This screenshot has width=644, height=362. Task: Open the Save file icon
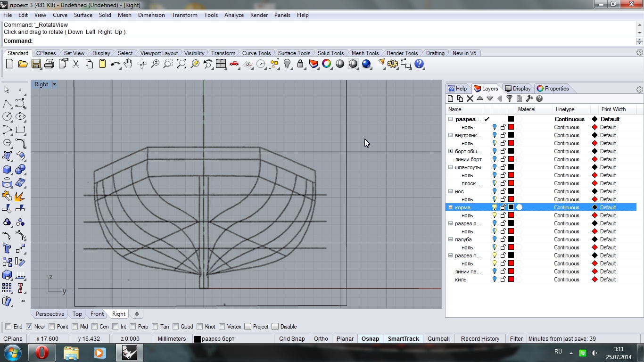(x=36, y=64)
